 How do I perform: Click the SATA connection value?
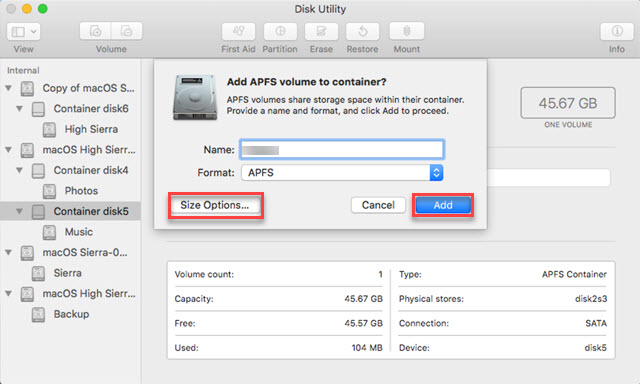[x=596, y=323]
